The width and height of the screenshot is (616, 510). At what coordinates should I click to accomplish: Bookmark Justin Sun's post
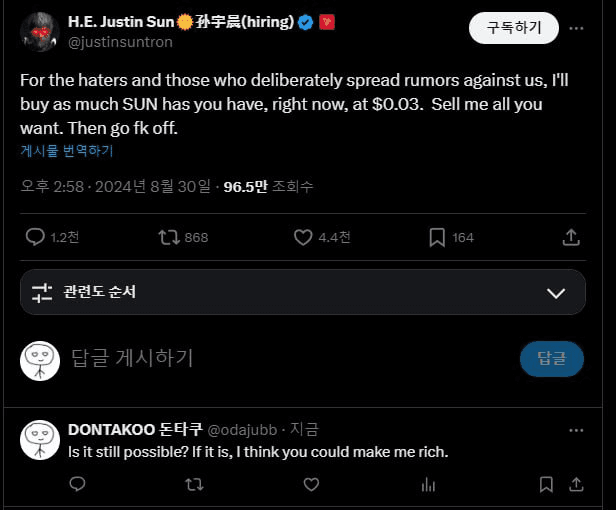coord(437,237)
